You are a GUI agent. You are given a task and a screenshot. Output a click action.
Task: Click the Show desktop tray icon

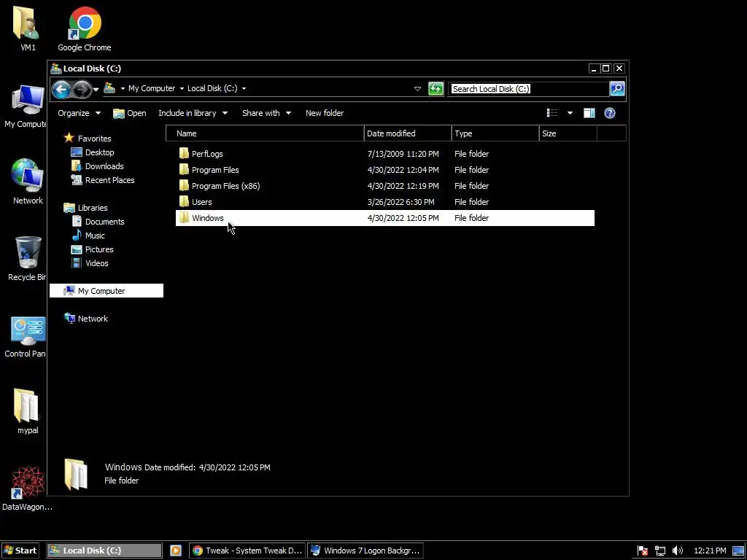tap(738, 551)
